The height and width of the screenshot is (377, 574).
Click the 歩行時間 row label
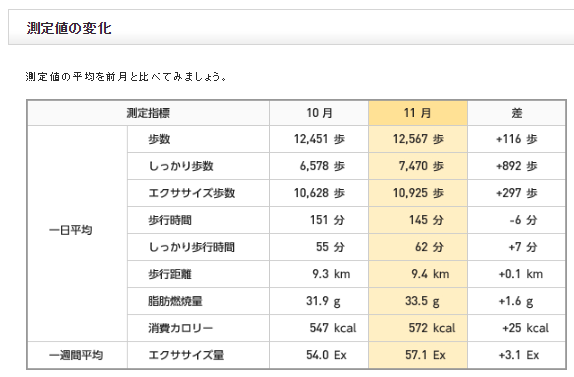(170, 220)
